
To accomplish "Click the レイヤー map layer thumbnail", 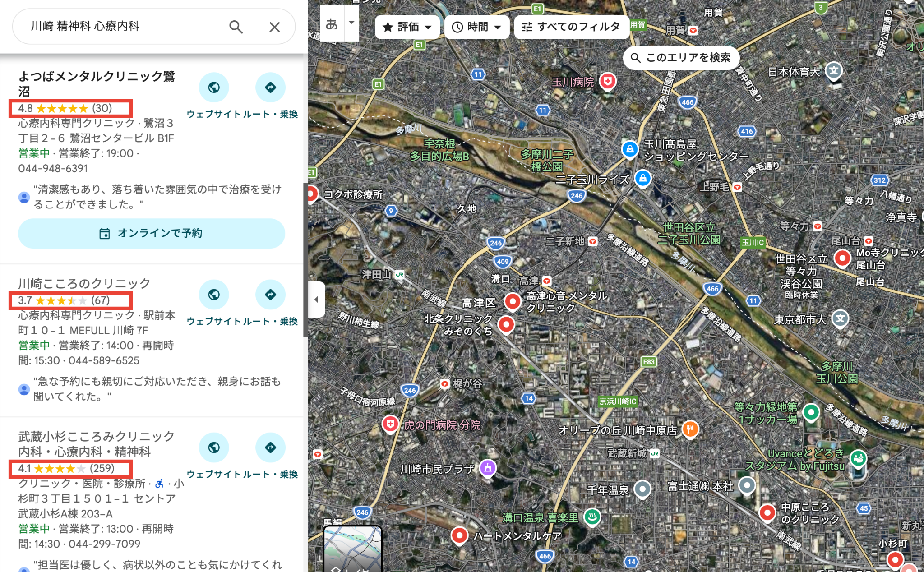I will [352, 548].
